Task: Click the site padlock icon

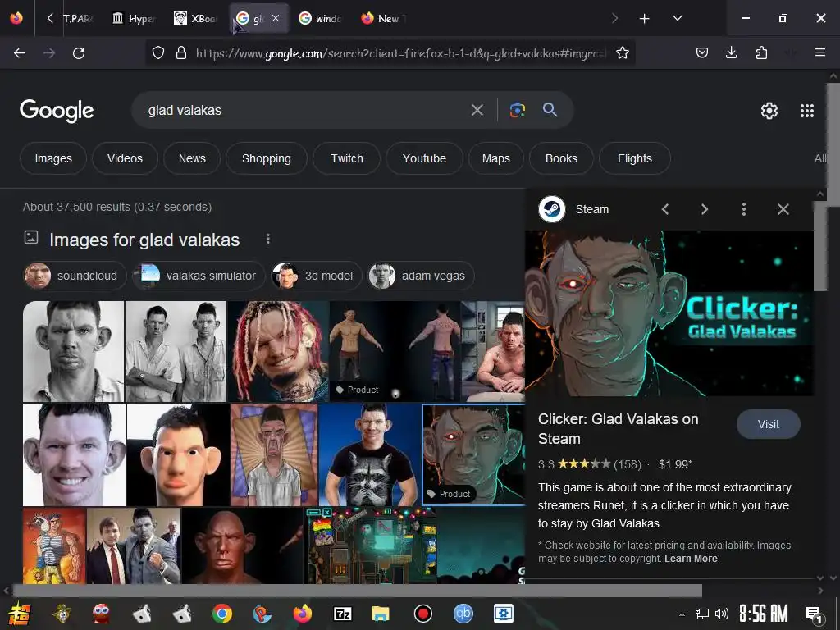Action: [x=181, y=53]
